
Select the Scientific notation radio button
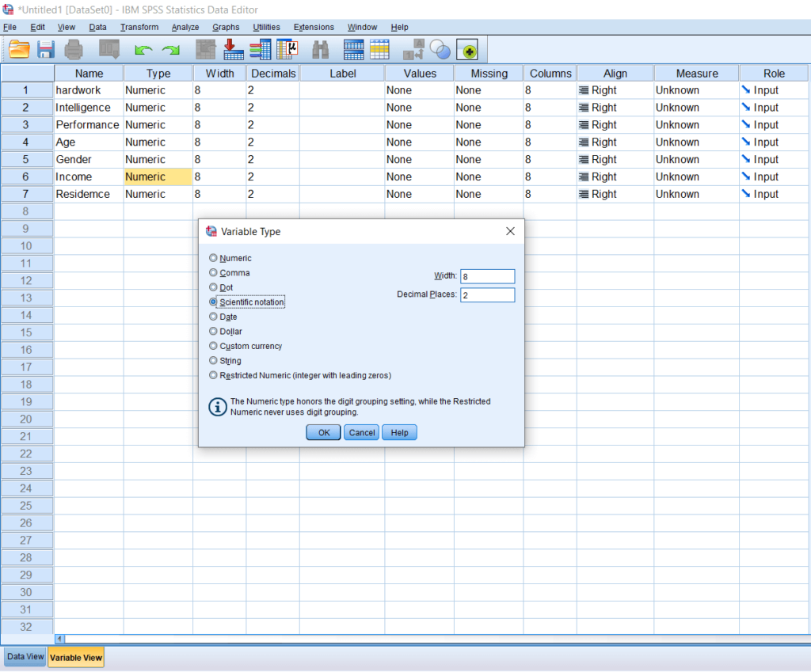(212, 302)
